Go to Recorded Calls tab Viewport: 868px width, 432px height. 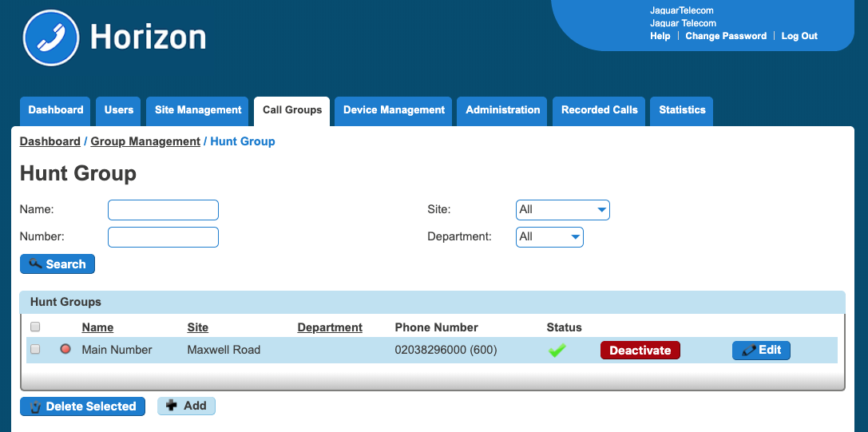(x=600, y=110)
